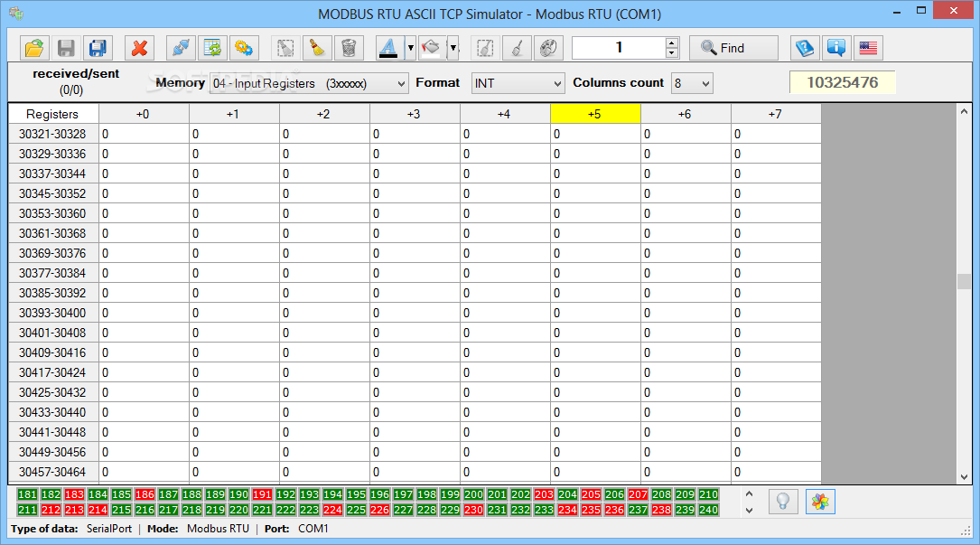This screenshot has height=545, width=980.
Task: Toggle device ID 183
Action: pyautogui.click(x=74, y=494)
